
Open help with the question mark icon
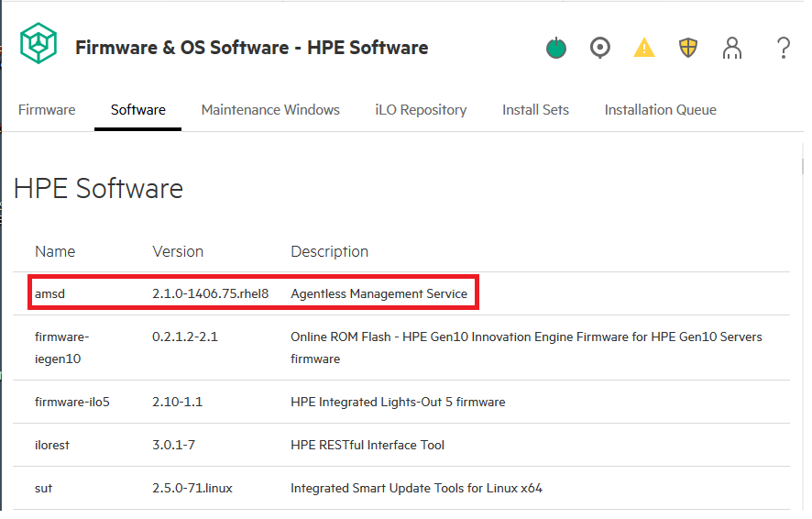[783, 48]
